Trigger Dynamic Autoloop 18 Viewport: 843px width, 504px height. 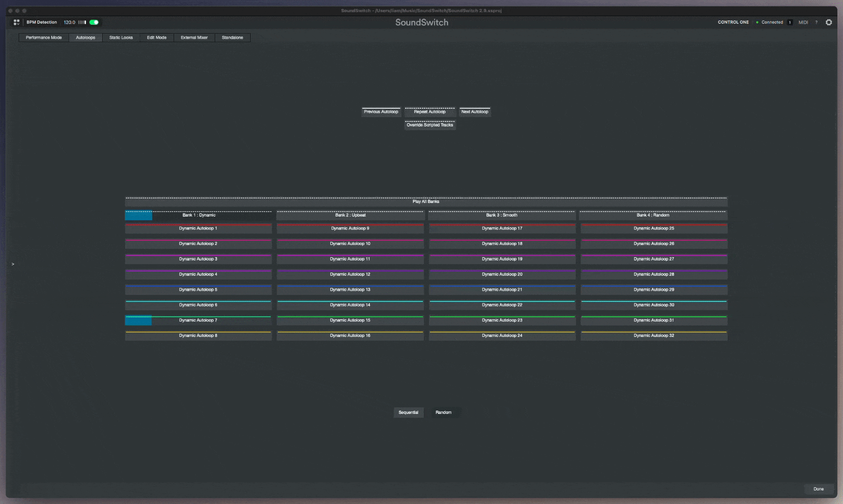point(502,244)
